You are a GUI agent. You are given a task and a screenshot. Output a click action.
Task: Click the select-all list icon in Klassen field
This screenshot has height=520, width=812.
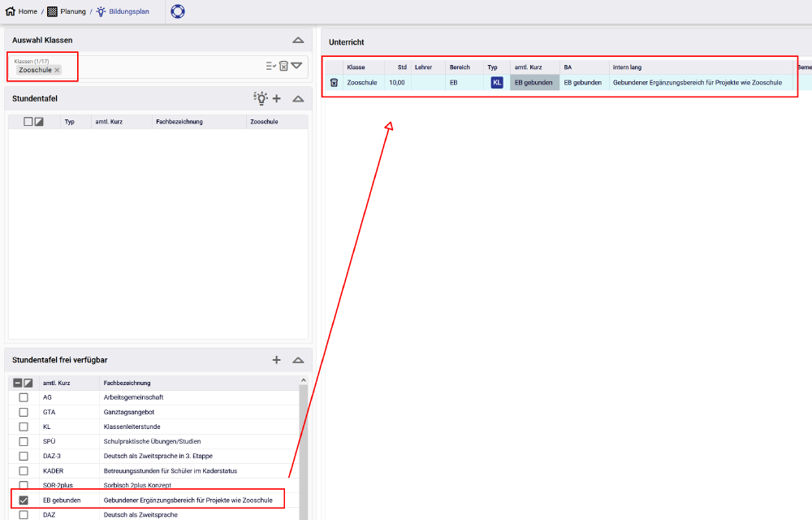[x=270, y=66]
